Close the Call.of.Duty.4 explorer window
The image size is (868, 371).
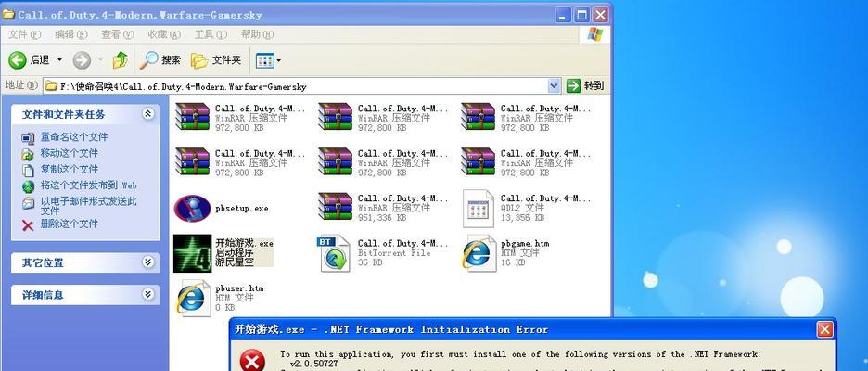coord(599,15)
